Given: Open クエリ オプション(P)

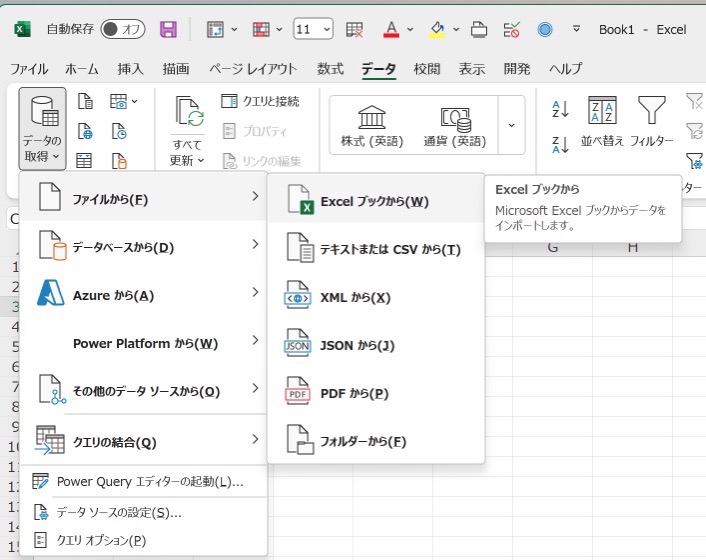Looking at the screenshot, I should 143,540.
